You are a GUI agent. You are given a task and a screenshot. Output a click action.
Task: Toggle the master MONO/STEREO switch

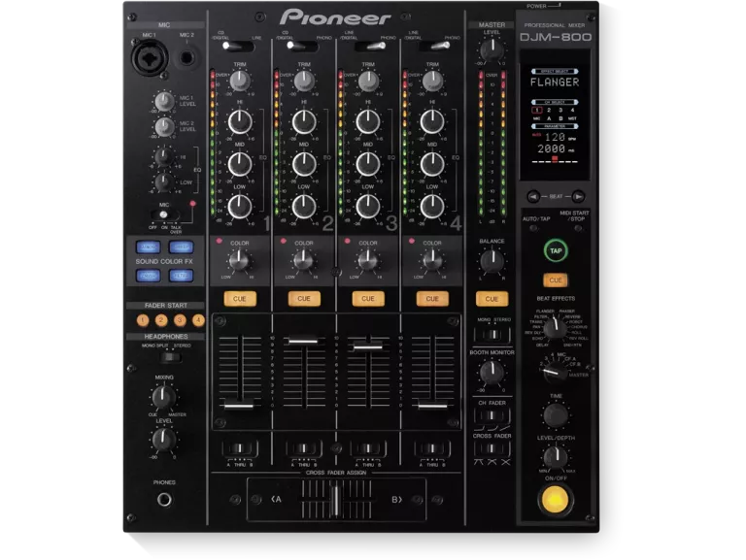[492, 335]
